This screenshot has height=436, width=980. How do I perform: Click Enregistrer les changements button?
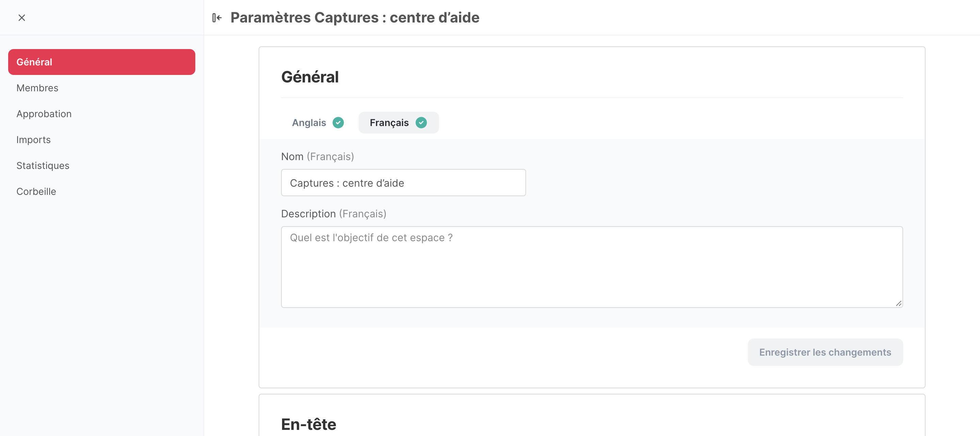(825, 352)
